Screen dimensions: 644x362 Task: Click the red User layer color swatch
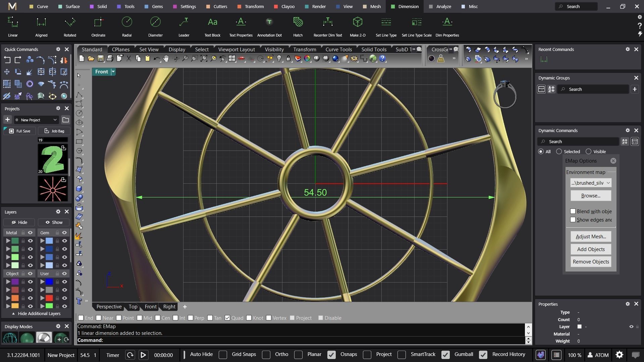click(x=49, y=298)
